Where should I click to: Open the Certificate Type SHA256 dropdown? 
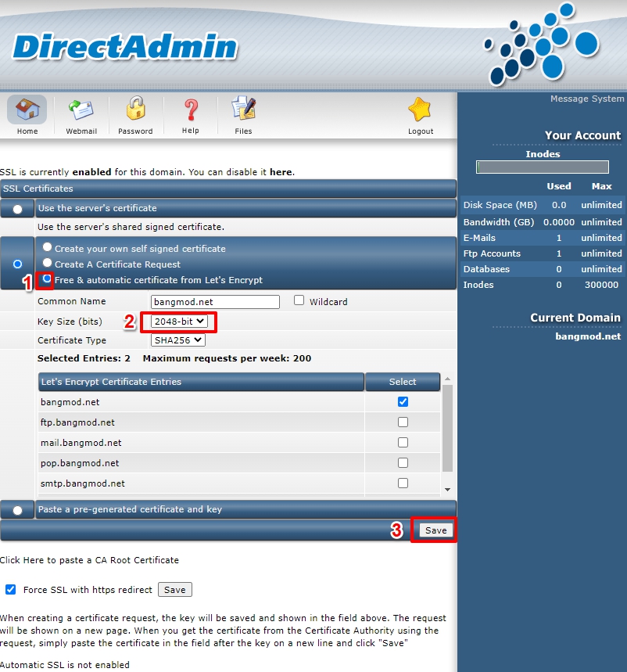coord(177,340)
